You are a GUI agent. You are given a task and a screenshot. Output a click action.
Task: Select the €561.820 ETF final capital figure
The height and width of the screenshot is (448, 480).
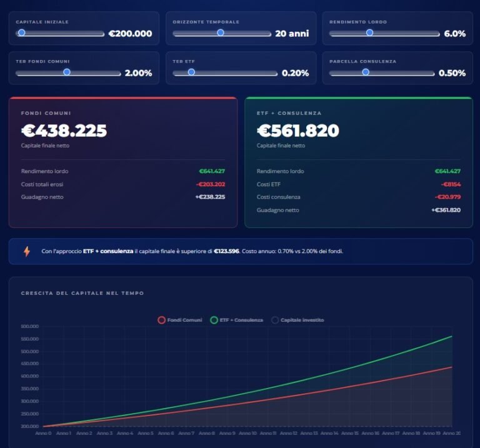click(297, 131)
